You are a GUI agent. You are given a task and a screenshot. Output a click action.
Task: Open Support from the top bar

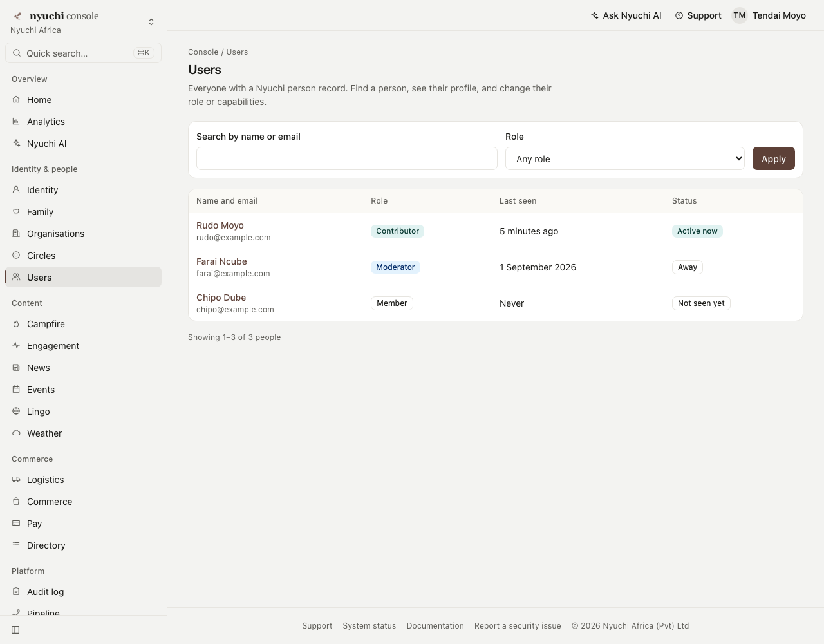coord(698,15)
